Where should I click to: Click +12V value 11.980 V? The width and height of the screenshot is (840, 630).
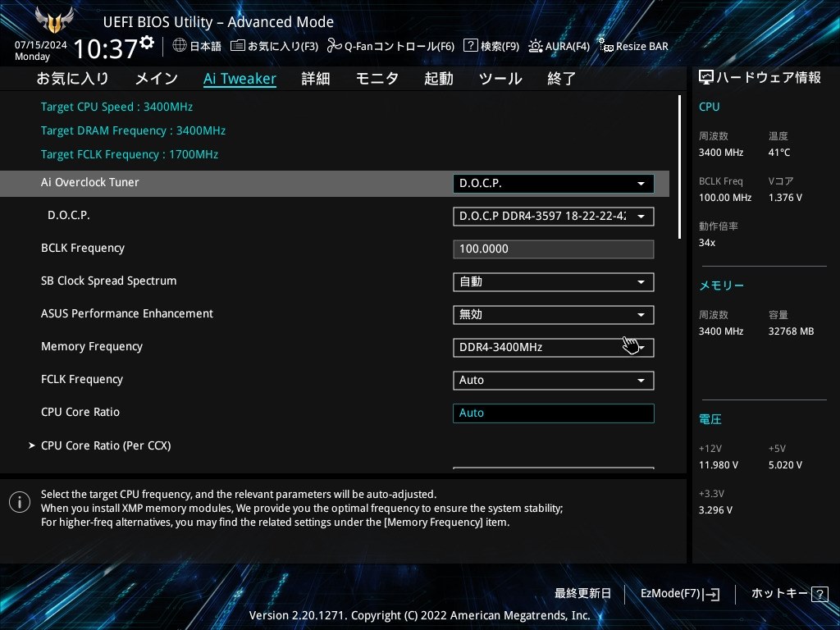click(719, 465)
